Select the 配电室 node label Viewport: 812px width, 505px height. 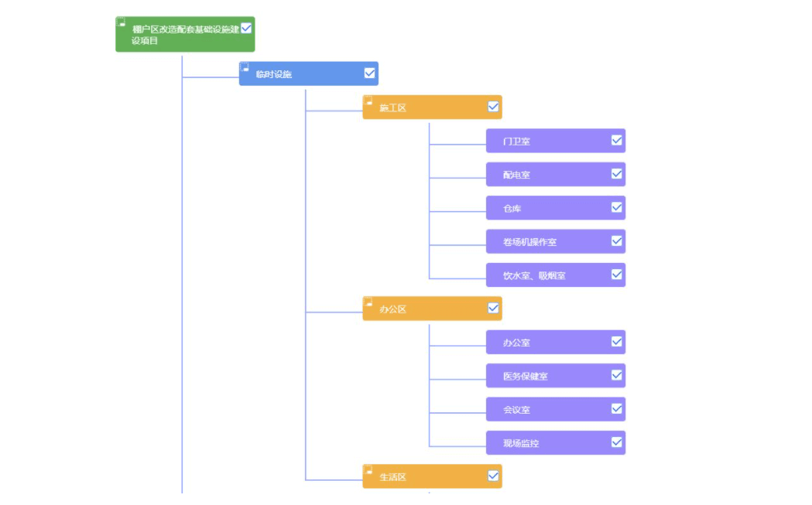coord(516,175)
